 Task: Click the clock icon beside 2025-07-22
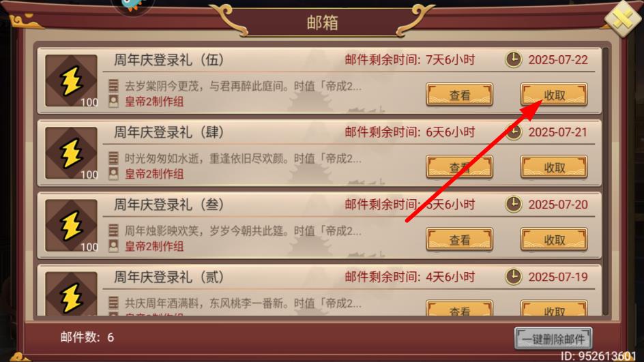[x=514, y=59]
